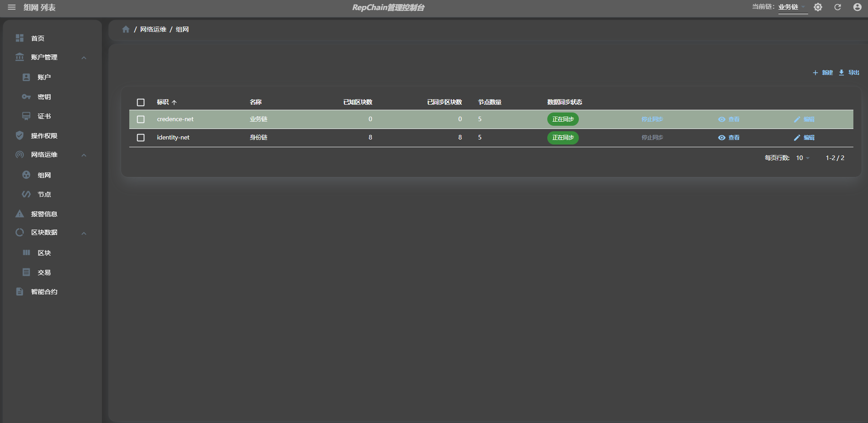
Task: Click the home breadcrumb icon
Action: [x=126, y=29]
